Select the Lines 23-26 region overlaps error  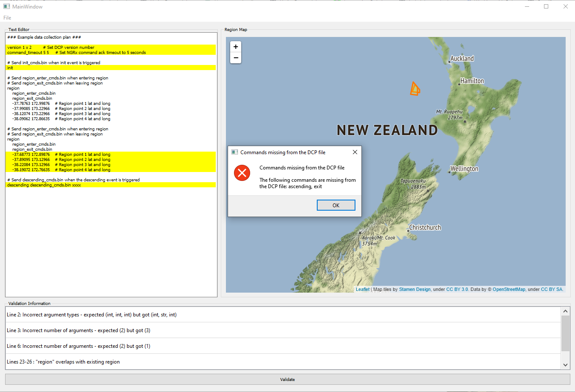[283, 362]
